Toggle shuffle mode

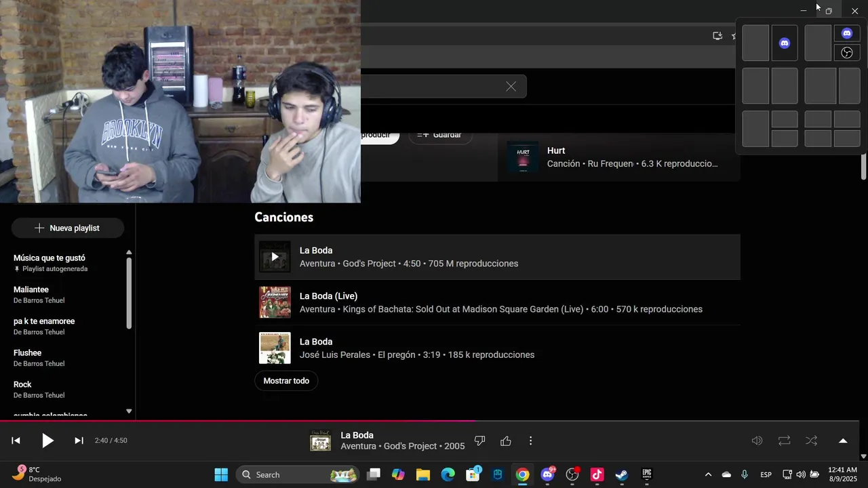coord(812,441)
